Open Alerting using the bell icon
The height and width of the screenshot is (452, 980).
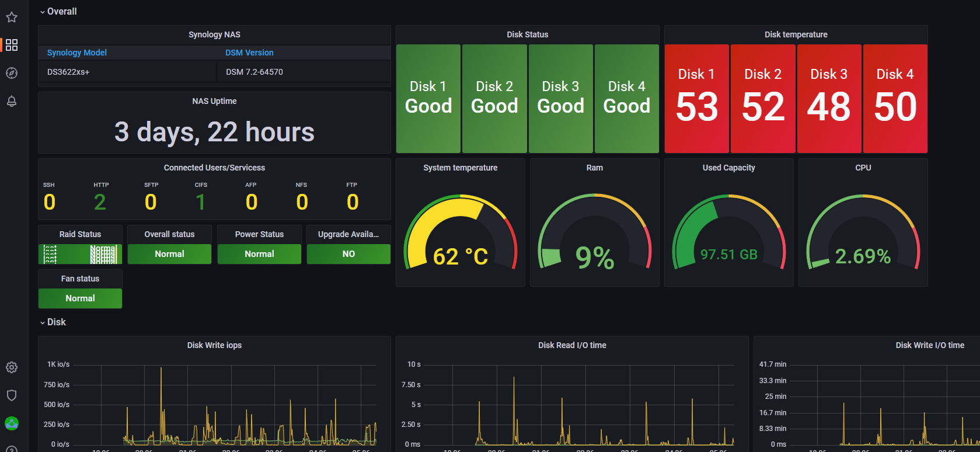[12, 101]
